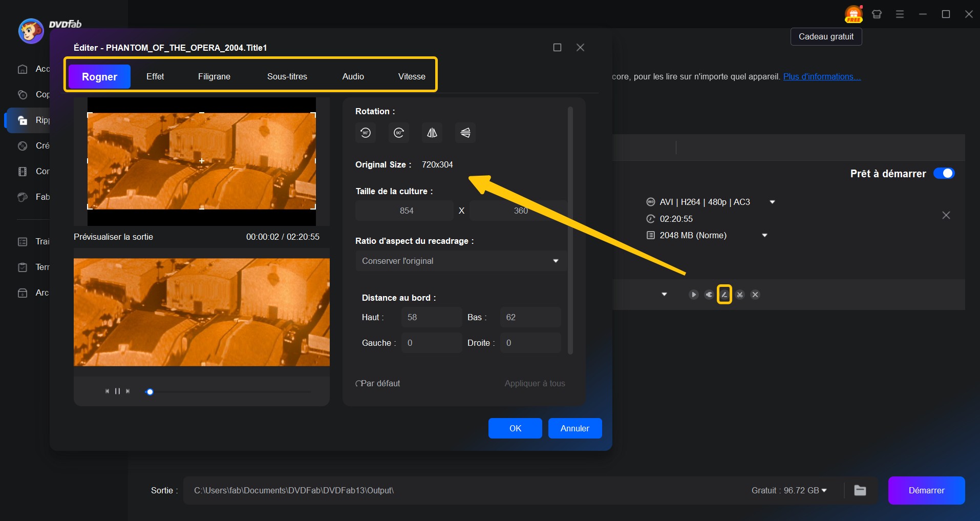Click the Annuler button
Image resolution: width=980 pixels, height=521 pixels.
[x=575, y=428]
